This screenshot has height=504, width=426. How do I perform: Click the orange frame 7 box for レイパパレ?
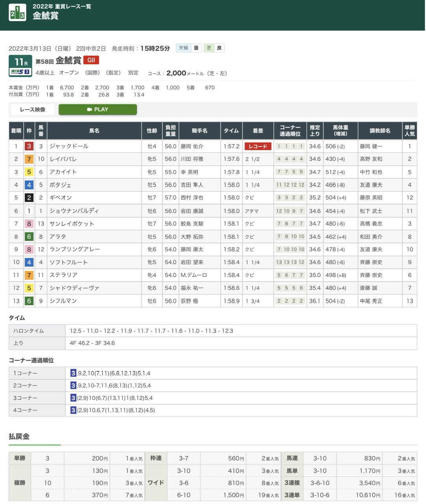pyautogui.click(x=29, y=159)
